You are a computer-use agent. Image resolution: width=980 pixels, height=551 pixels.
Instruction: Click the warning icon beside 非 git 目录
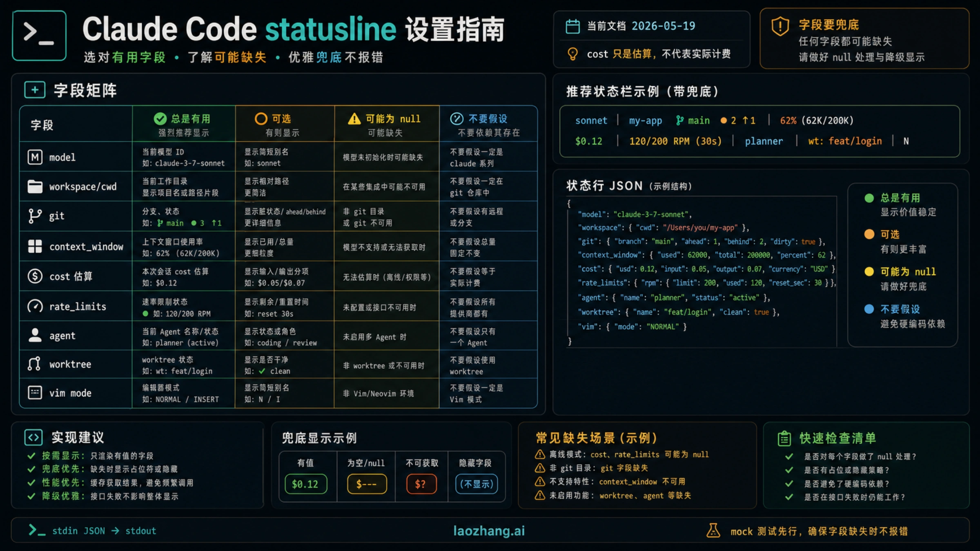540,468
